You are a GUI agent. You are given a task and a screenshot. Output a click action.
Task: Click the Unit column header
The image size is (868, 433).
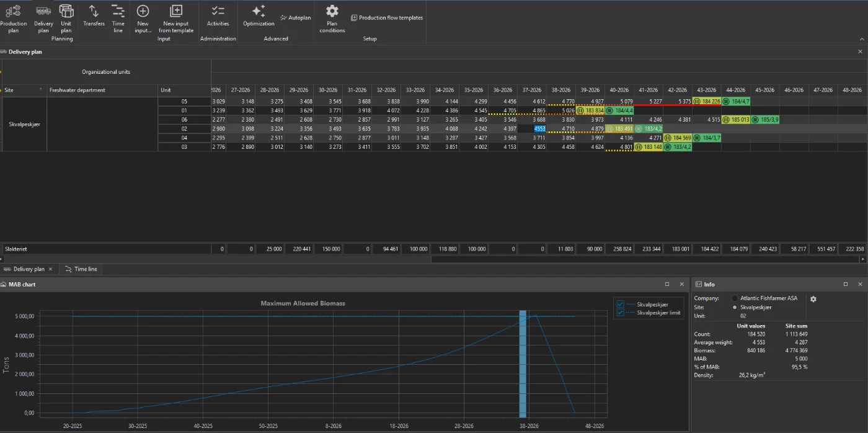184,90
